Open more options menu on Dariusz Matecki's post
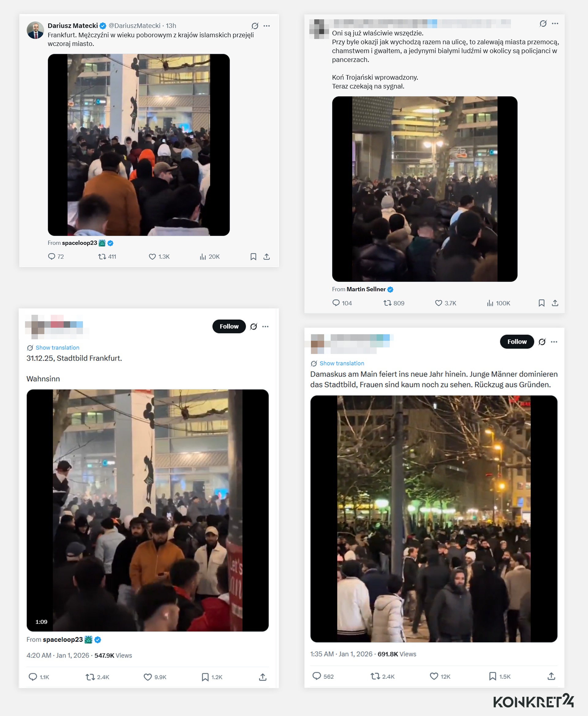 266,26
